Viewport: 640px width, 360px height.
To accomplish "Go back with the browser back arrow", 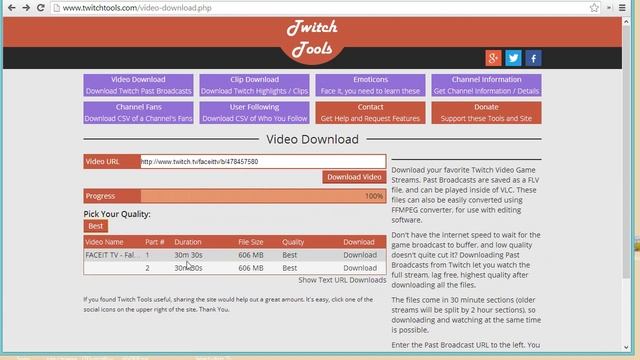I will 11,8.
